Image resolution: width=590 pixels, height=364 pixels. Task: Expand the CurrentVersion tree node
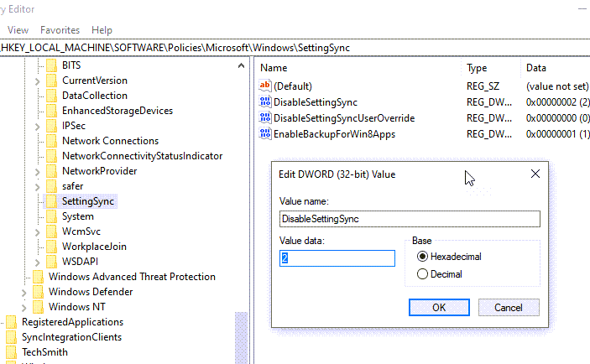[x=37, y=81]
